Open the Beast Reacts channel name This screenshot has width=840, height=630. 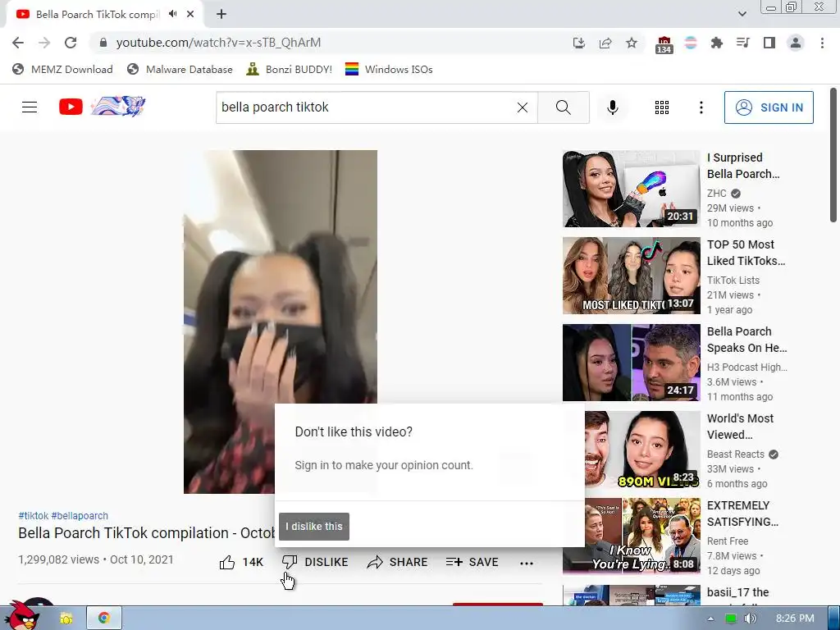click(x=736, y=454)
